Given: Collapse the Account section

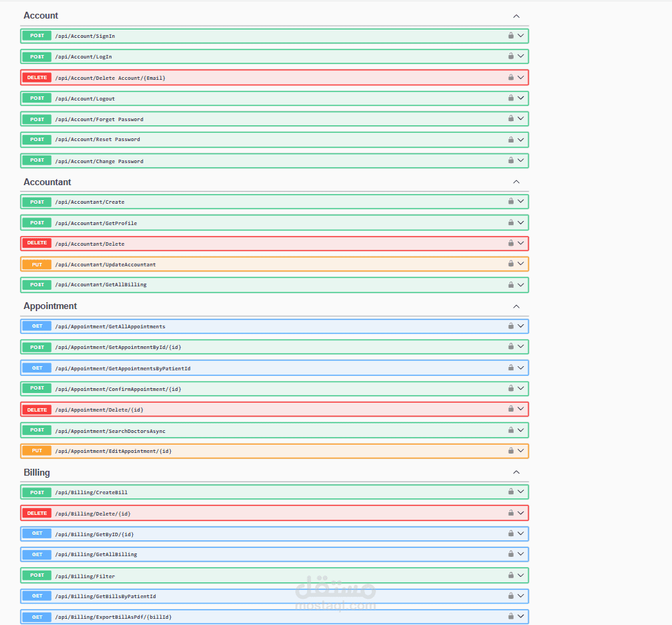Looking at the screenshot, I should [516, 15].
